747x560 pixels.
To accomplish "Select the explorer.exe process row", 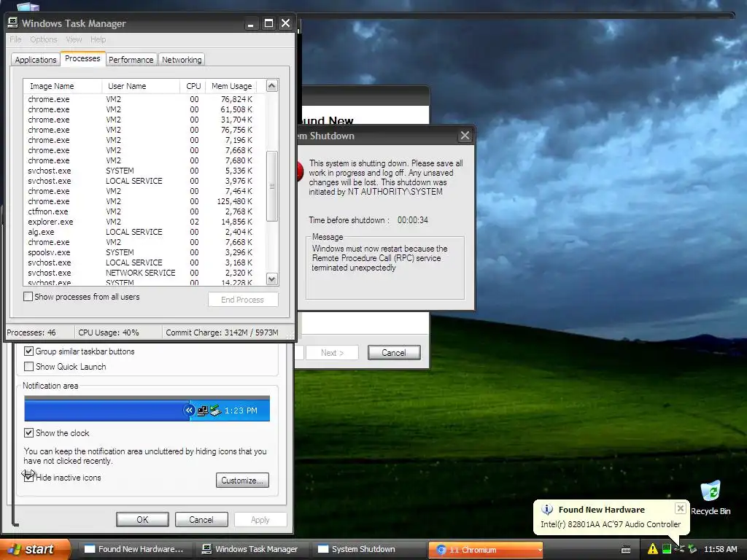I will coord(145,222).
